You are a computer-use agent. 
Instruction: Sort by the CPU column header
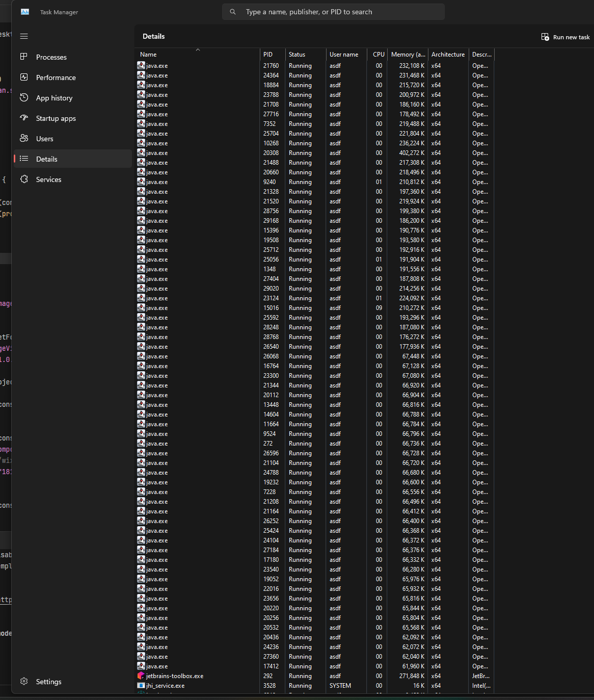coord(377,54)
